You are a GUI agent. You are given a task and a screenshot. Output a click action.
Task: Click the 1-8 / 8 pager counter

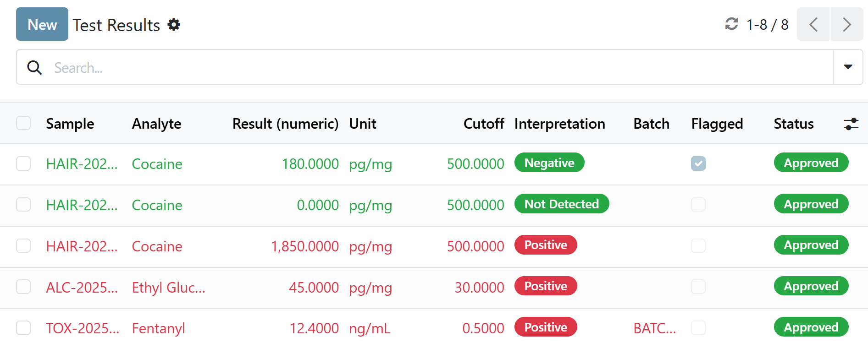pos(767,25)
